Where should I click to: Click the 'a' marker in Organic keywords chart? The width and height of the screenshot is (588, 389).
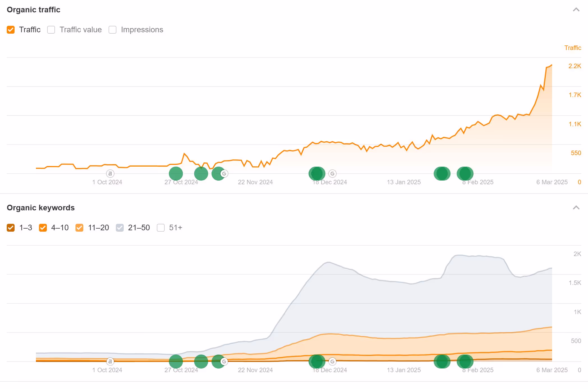click(110, 362)
